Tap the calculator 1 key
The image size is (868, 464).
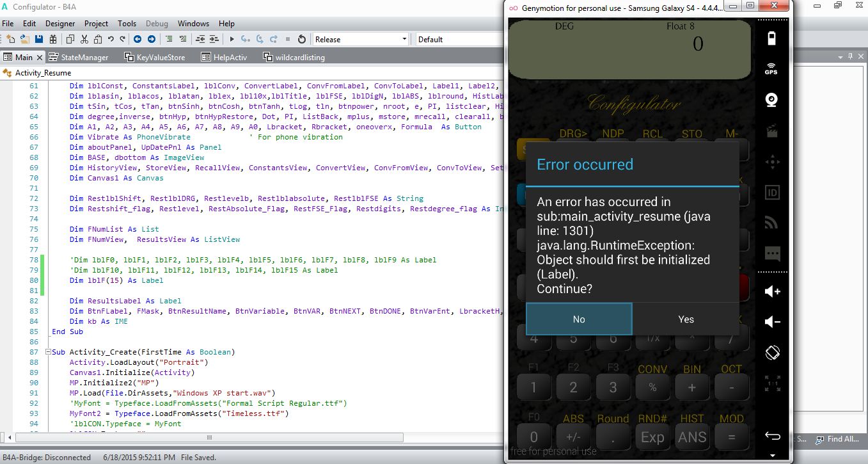[x=533, y=387]
